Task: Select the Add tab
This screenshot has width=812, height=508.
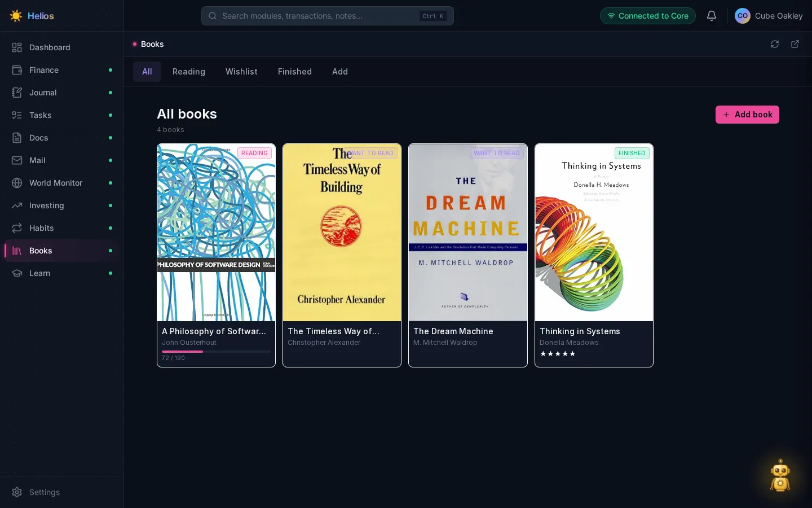Action: tap(340, 72)
